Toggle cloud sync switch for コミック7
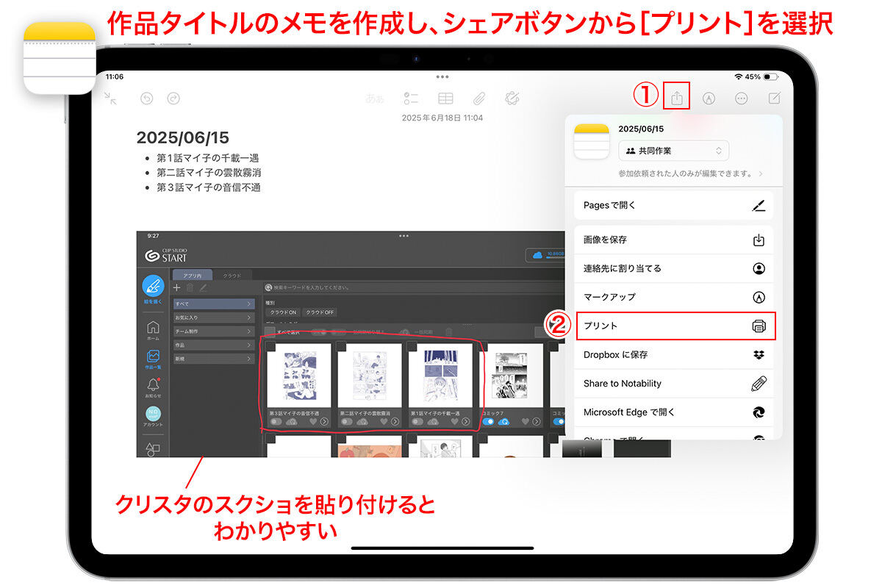Viewport: 882px width, 588px height. click(x=490, y=422)
